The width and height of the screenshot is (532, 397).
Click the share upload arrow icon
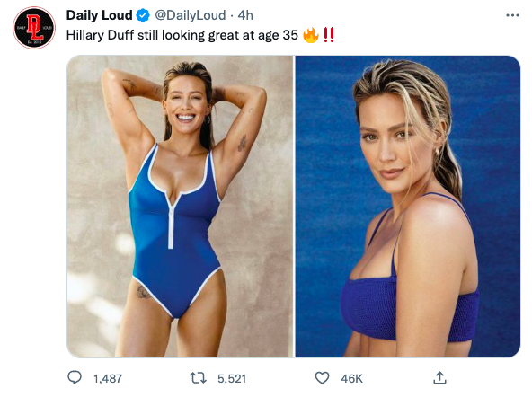point(439,377)
